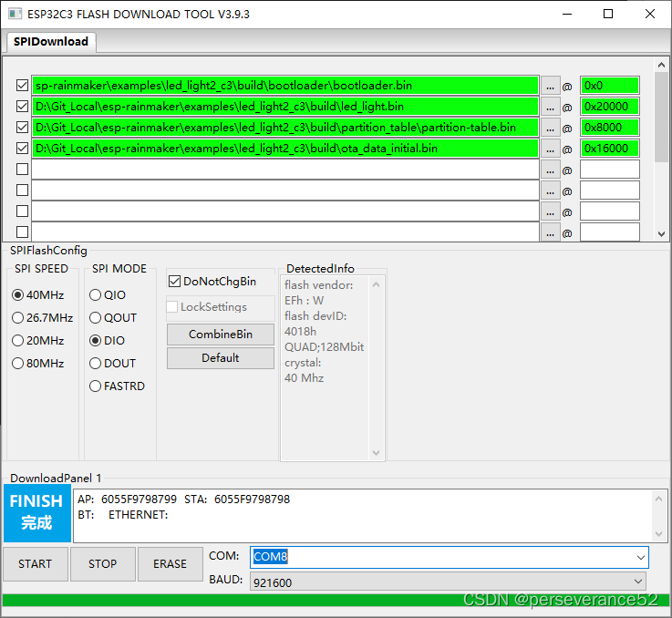
Task: Open the COM port dropdown
Action: click(640, 557)
